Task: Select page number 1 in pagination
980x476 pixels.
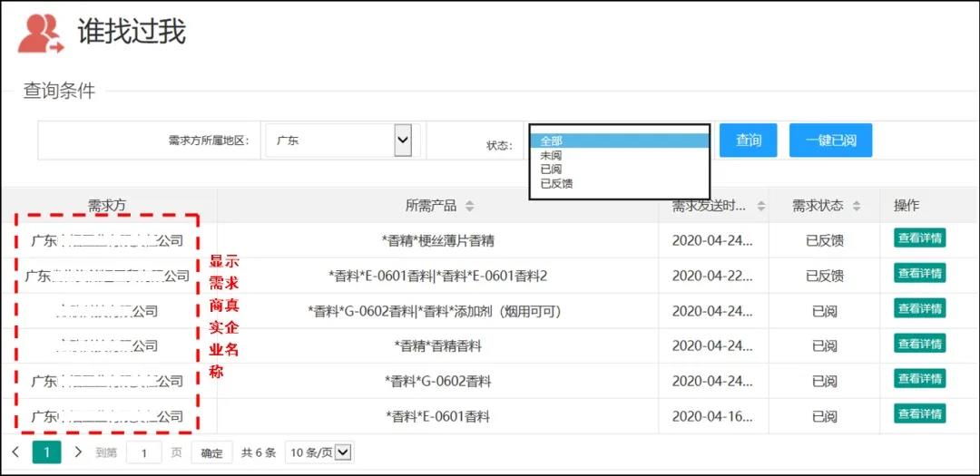Action: tap(47, 452)
